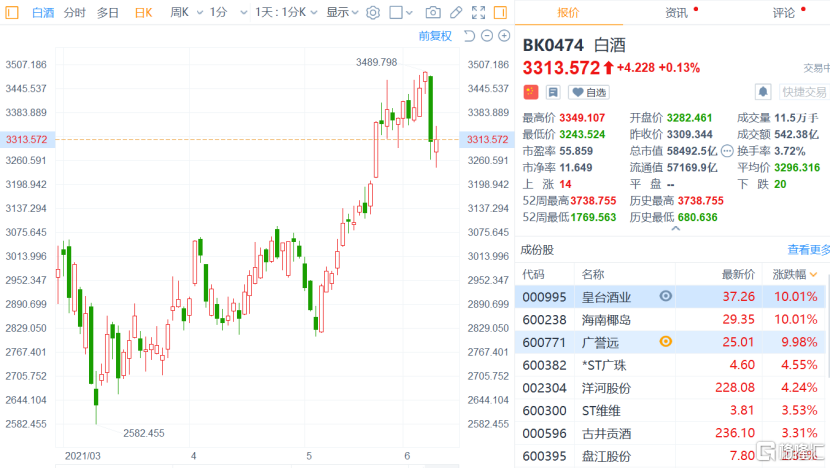Click 成交额 value 542.38亿

[797, 134]
